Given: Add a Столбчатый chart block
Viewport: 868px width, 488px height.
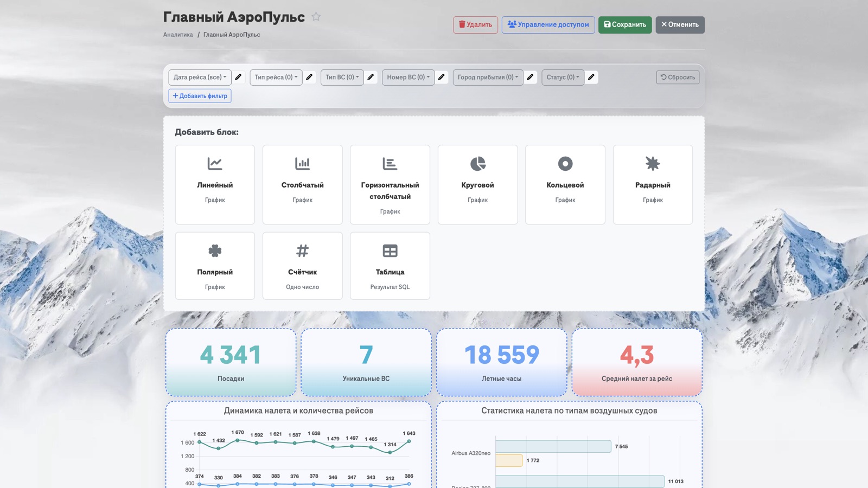Looking at the screenshot, I should tap(303, 184).
